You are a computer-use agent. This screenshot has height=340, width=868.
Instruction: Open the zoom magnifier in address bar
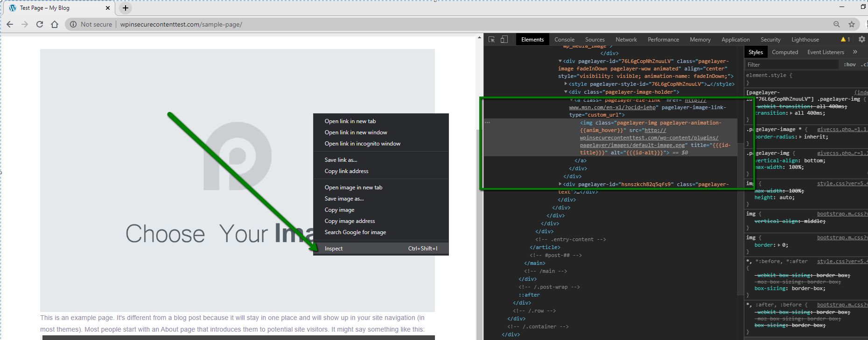[x=837, y=24]
